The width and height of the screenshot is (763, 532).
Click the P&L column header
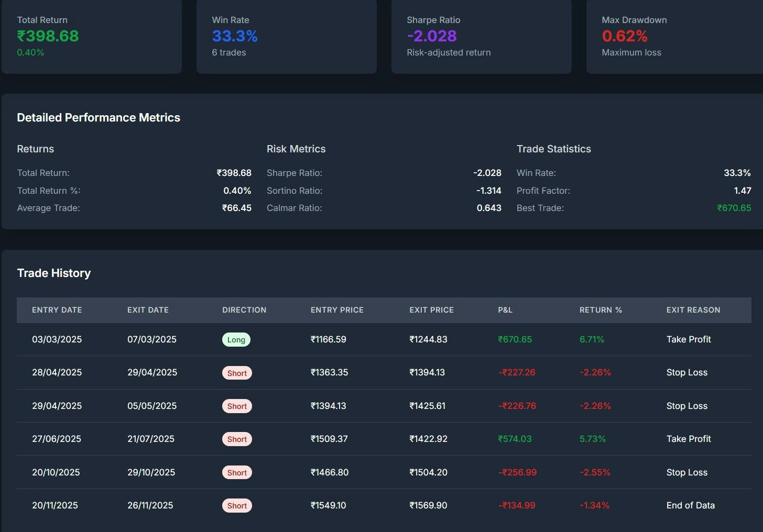[505, 310]
